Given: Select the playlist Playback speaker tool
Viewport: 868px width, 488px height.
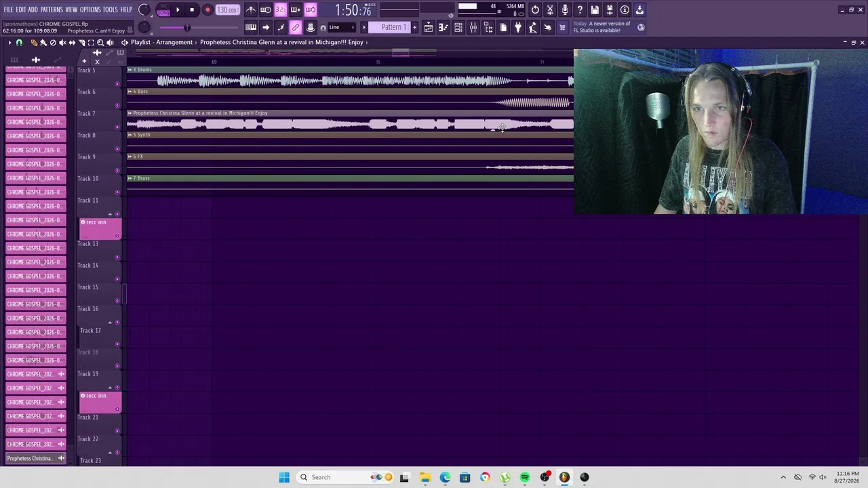Looking at the screenshot, I should click(x=110, y=42).
